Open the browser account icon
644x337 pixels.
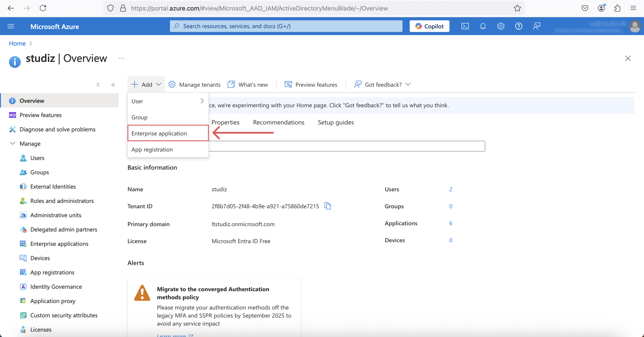pos(601,8)
